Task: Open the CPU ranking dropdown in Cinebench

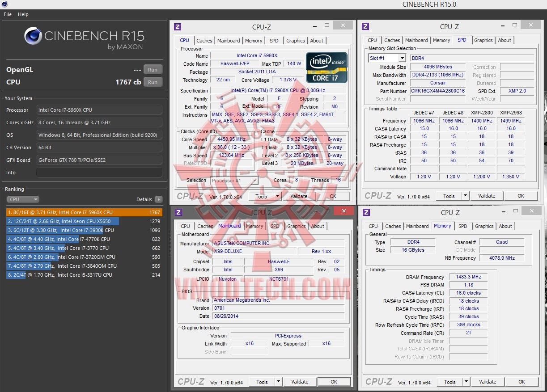Action: (x=23, y=199)
